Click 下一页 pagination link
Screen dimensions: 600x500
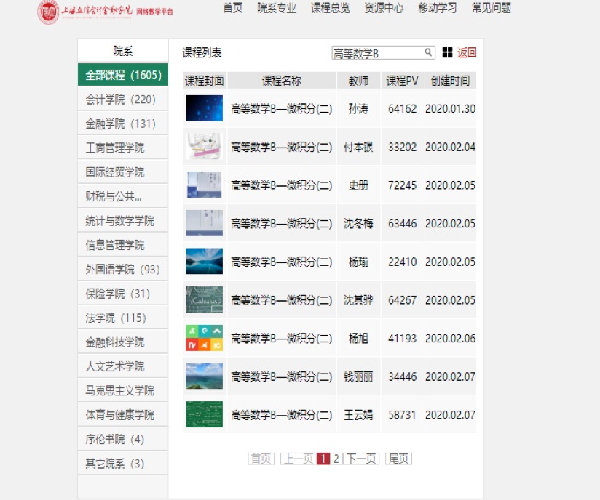click(x=361, y=459)
